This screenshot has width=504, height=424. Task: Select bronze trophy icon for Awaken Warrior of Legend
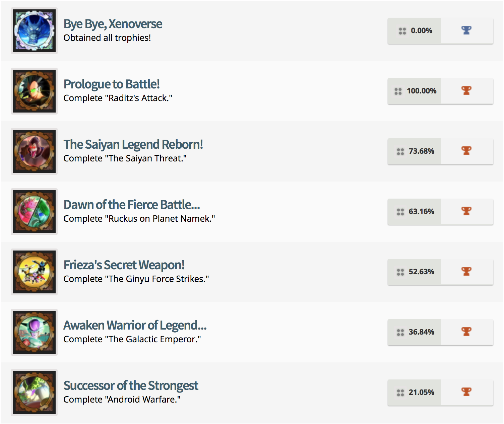pyautogui.click(x=466, y=332)
